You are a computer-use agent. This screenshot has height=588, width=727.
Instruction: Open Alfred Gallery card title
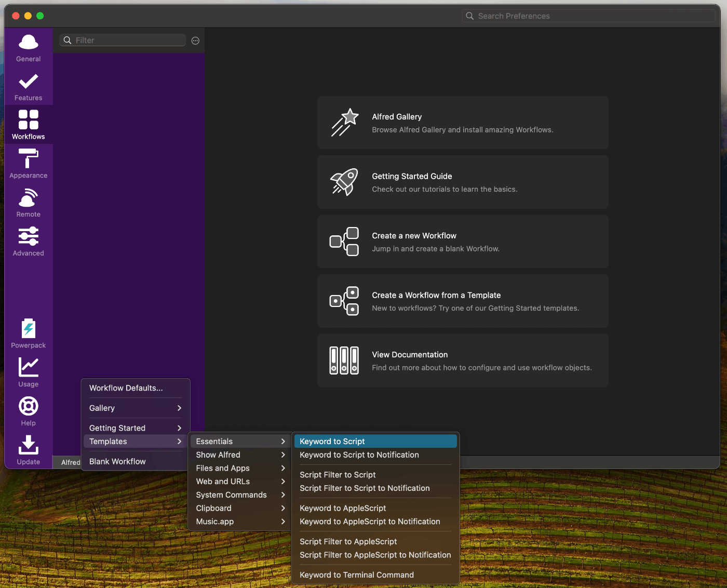(x=397, y=117)
